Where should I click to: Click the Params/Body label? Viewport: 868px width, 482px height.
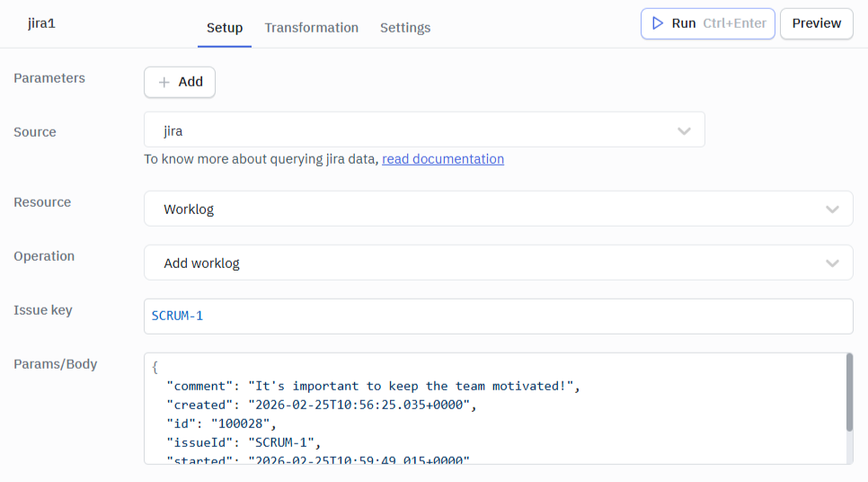click(x=56, y=364)
